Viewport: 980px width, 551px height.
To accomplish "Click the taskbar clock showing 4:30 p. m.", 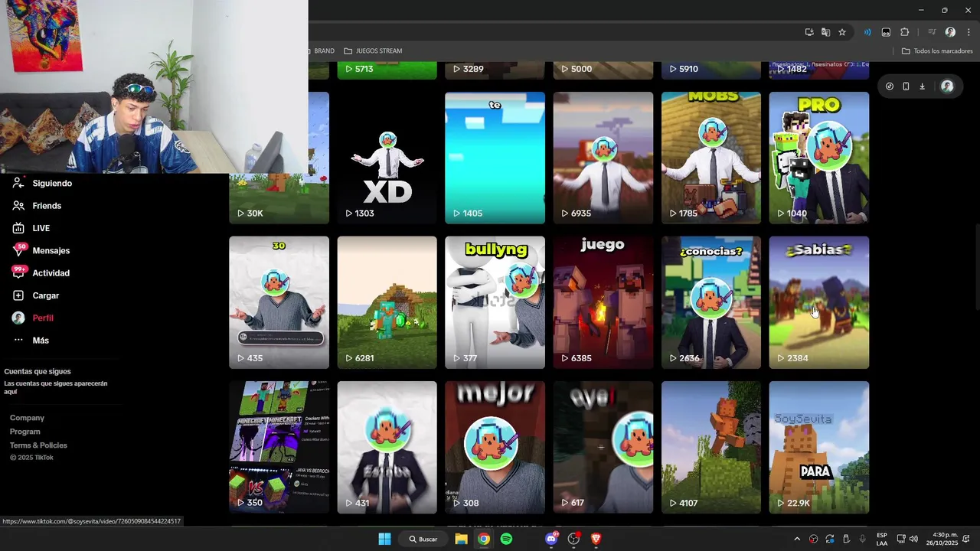I will tap(942, 539).
